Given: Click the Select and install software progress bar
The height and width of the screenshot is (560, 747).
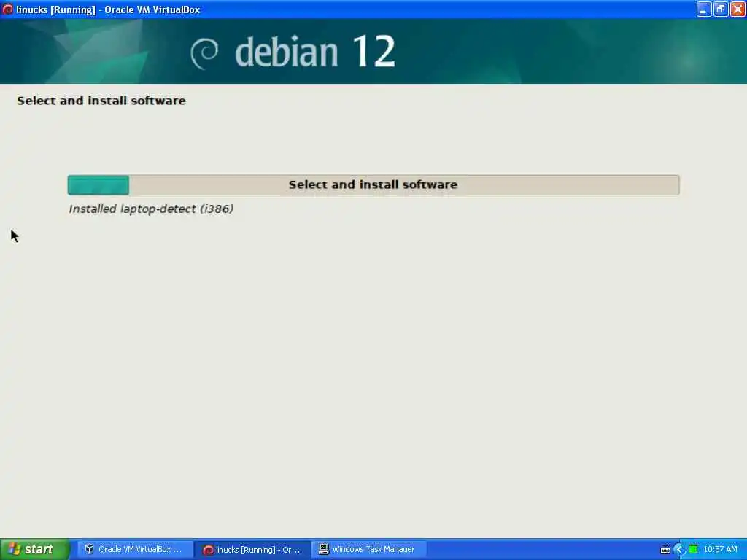Looking at the screenshot, I should (x=373, y=184).
